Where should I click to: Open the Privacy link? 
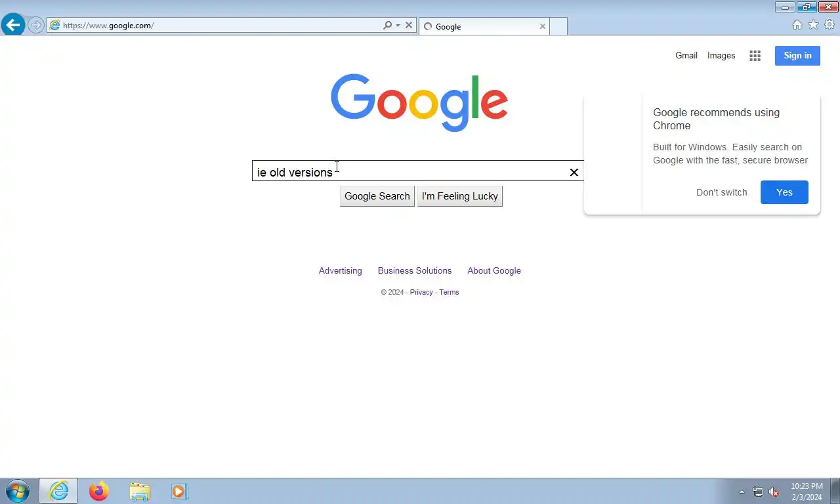[x=421, y=292]
